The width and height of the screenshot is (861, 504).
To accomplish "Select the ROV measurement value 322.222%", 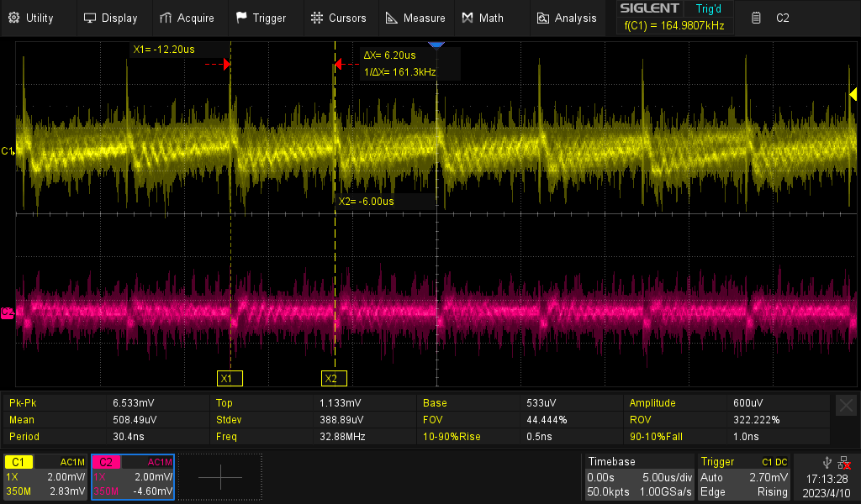I will 756,420.
